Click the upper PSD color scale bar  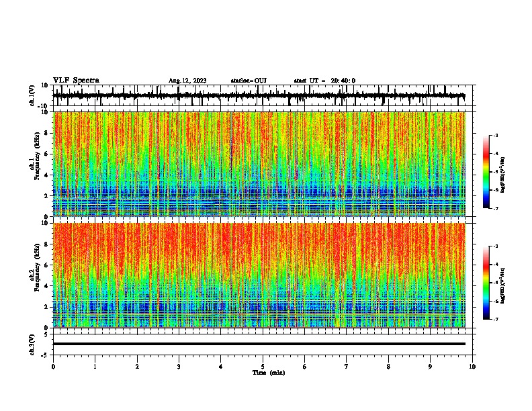pos(486,172)
